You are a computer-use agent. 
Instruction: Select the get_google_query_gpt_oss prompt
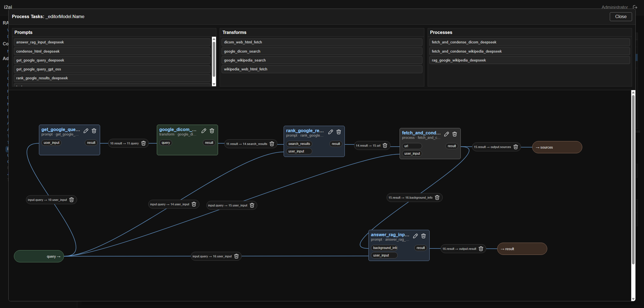pyautogui.click(x=112, y=69)
